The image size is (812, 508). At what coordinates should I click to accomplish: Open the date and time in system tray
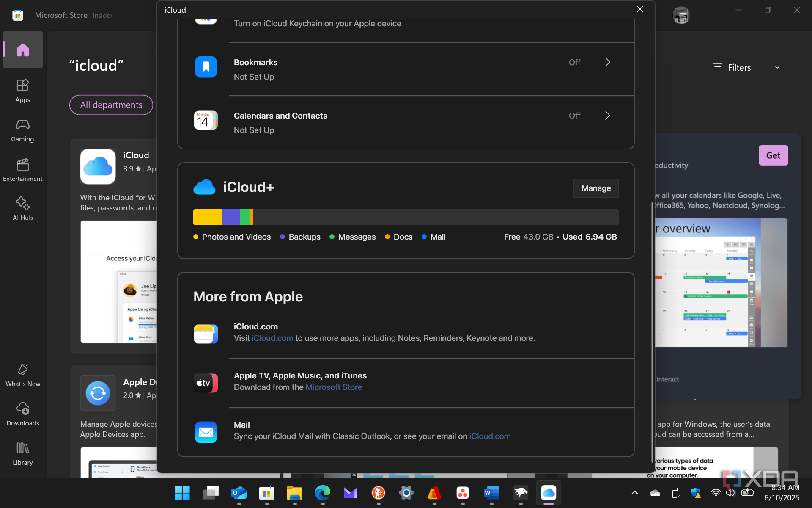(x=782, y=493)
